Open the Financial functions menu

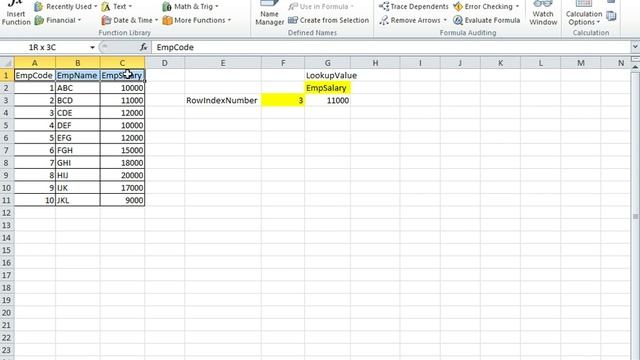(x=58, y=20)
